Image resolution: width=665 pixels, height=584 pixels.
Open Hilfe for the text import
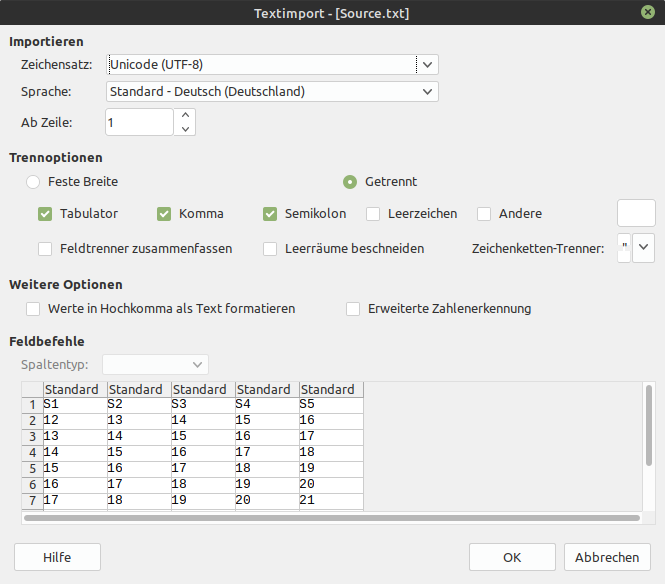point(57,557)
